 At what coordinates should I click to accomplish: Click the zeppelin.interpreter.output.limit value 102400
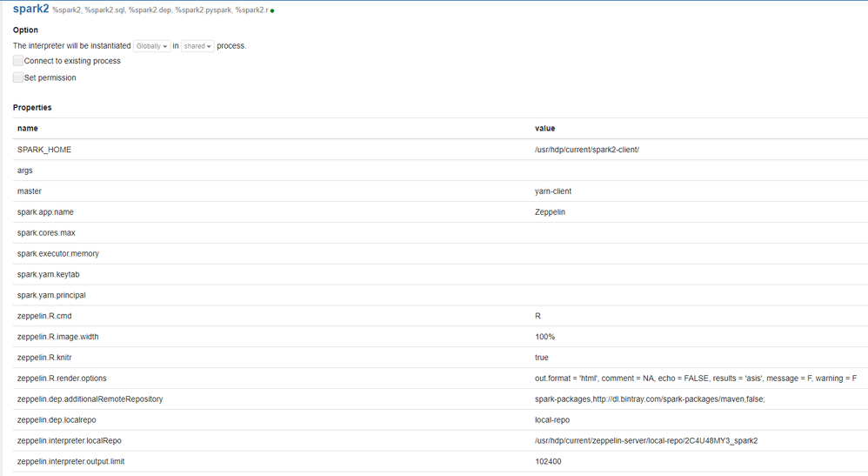pyautogui.click(x=548, y=461)
